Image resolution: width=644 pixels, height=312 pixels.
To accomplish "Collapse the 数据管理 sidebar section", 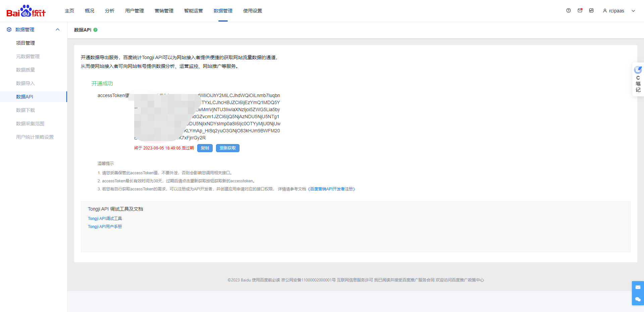I will point(57,30).
